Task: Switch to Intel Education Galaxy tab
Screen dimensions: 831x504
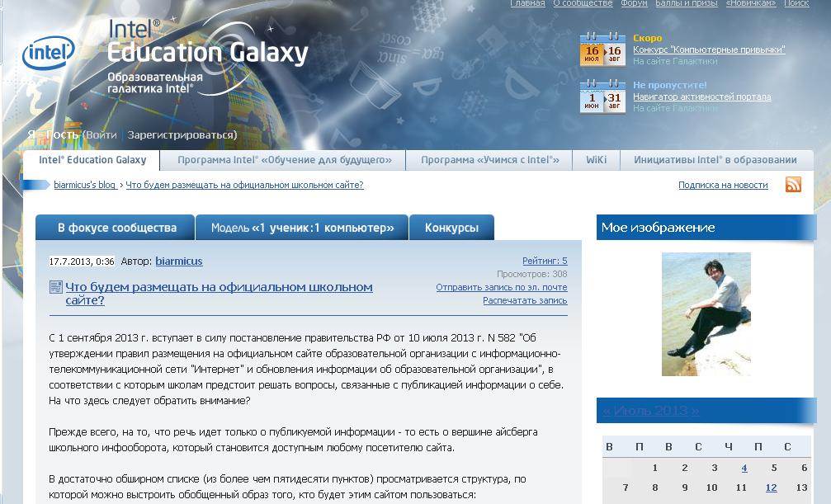Action: pos(92,160)
